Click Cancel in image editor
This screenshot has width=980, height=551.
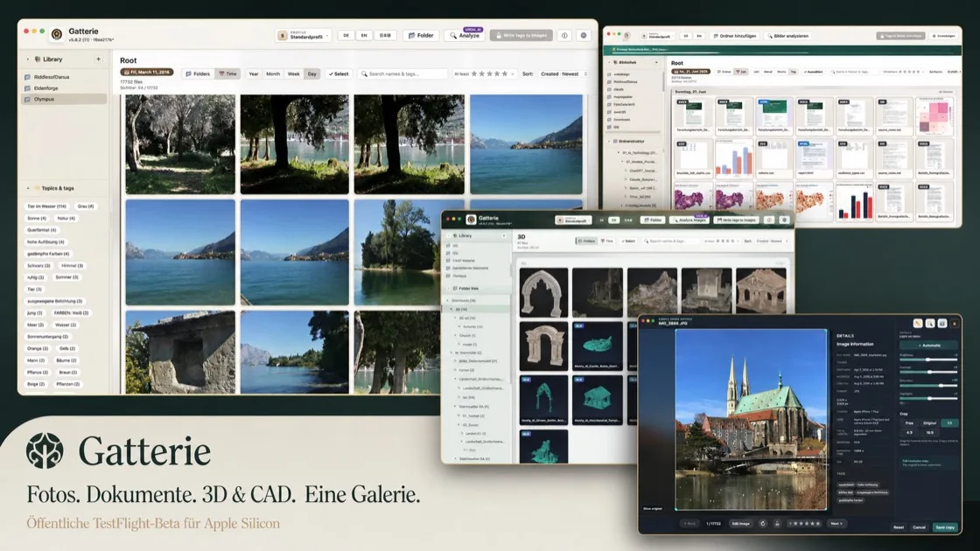919,527
